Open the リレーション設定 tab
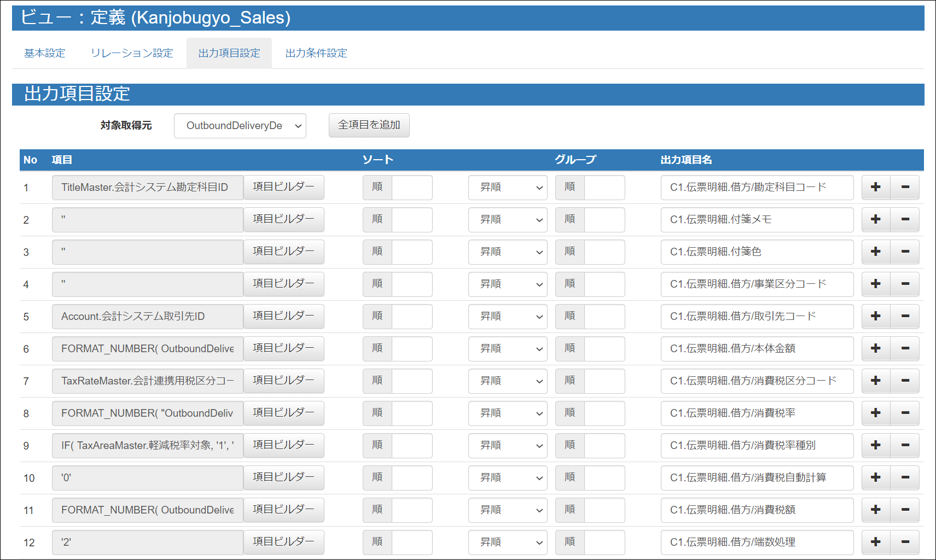Screen dimensions: 936x560 [132, 53]
